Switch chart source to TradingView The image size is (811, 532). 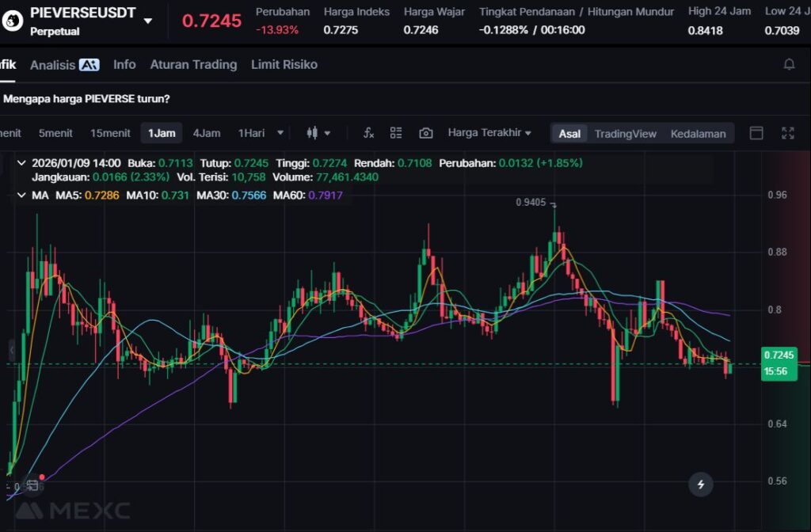[625, 134]
